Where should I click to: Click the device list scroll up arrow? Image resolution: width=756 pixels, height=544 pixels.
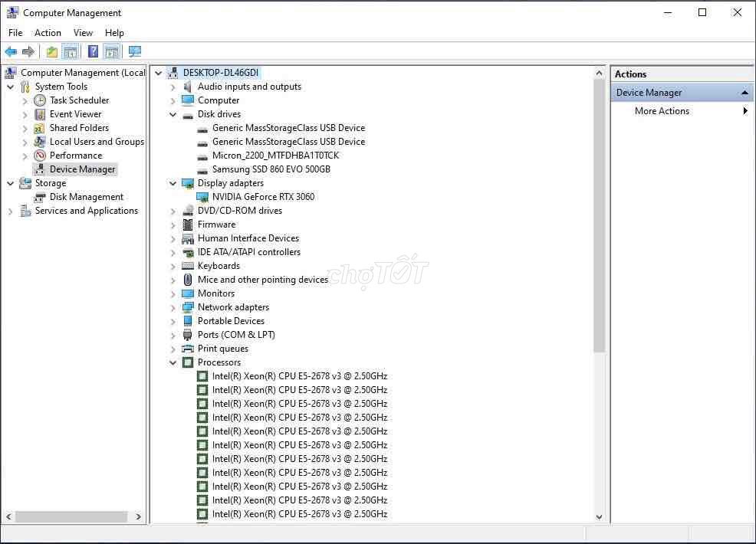[x=599, y=74]
